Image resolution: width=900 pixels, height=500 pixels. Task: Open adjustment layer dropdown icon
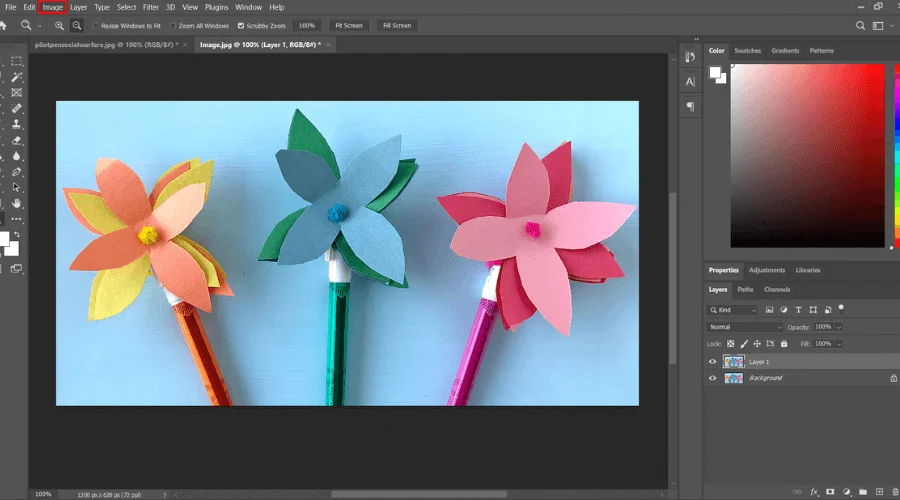click(846, 492)
